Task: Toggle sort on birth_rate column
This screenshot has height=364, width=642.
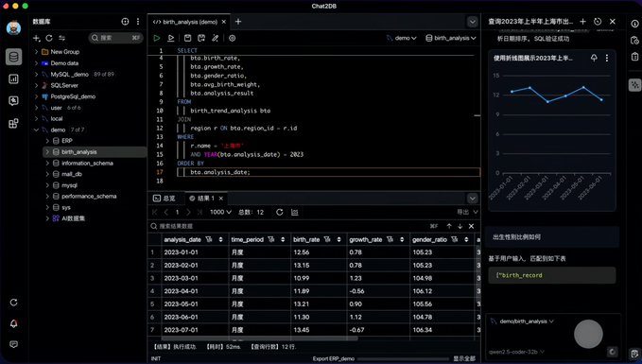Action: tap(339, 239)
